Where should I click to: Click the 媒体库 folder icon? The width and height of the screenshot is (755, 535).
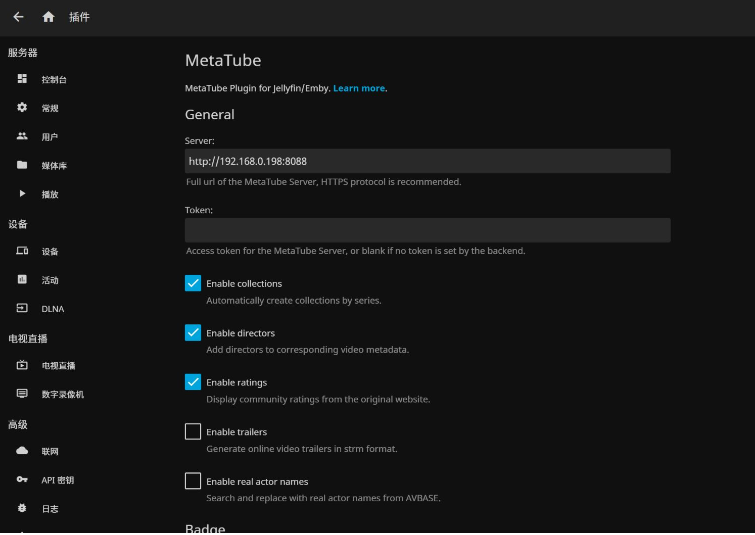tap(22, 165)
